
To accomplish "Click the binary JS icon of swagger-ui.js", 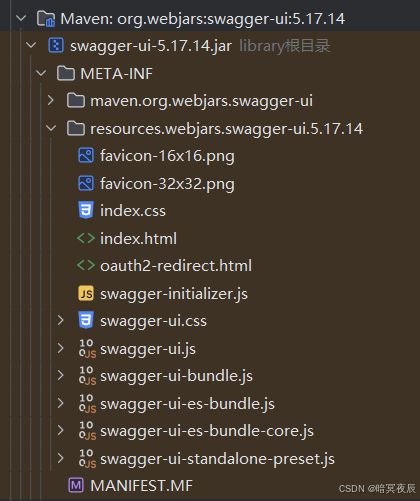I will (87, 349).
